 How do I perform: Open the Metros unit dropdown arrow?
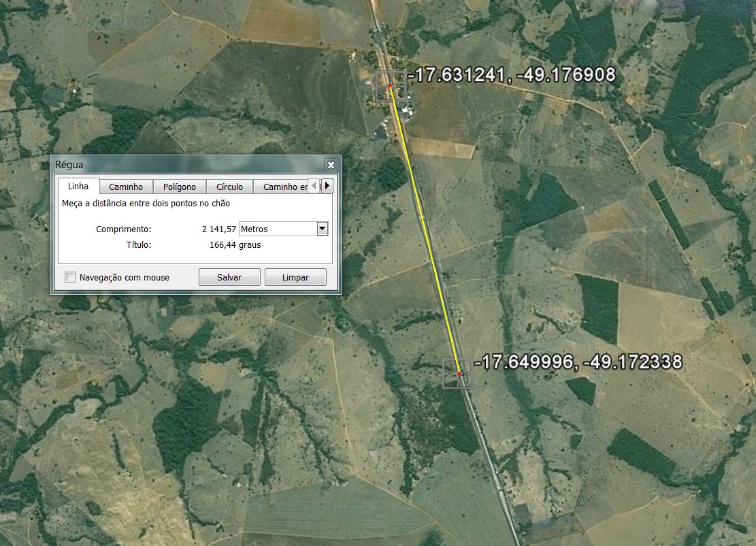pos(323,229)
